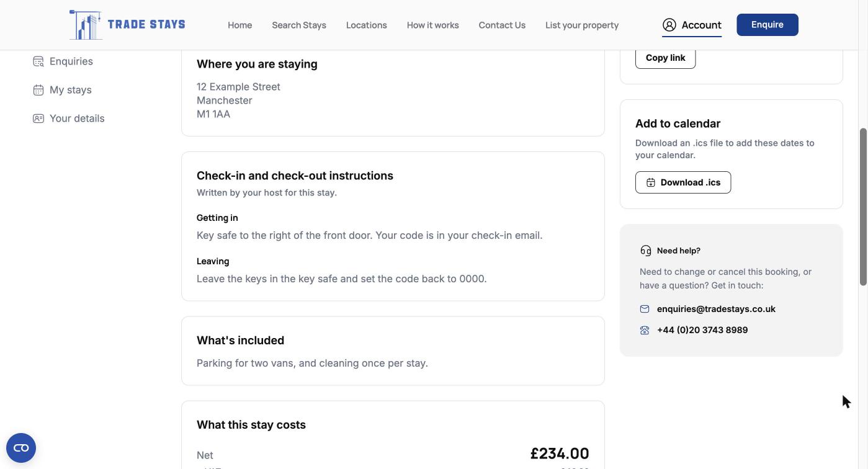Click the postcode 'M1 1AA'
868x469 pixels.
(213, 114)
